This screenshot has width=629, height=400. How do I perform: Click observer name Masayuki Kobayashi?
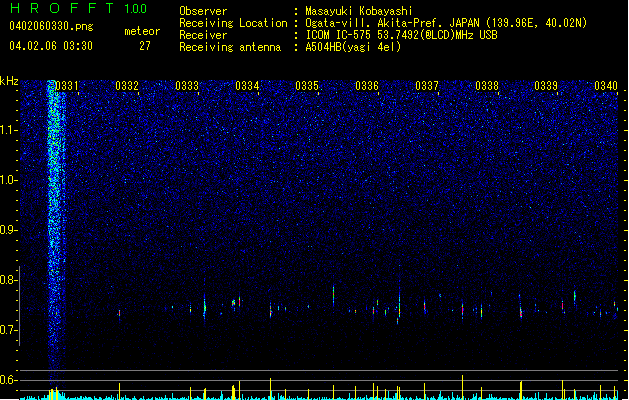359,11
